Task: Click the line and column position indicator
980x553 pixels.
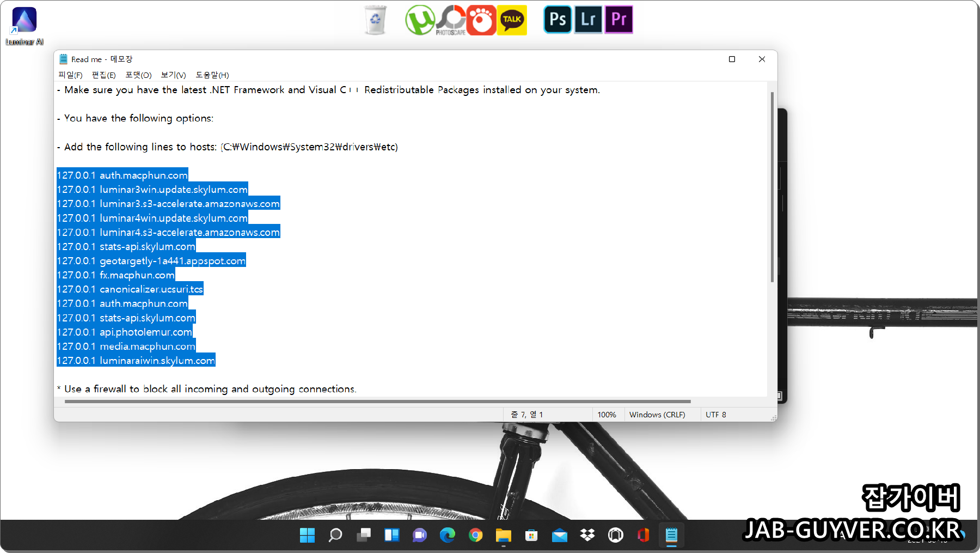Action: [526, 415]
